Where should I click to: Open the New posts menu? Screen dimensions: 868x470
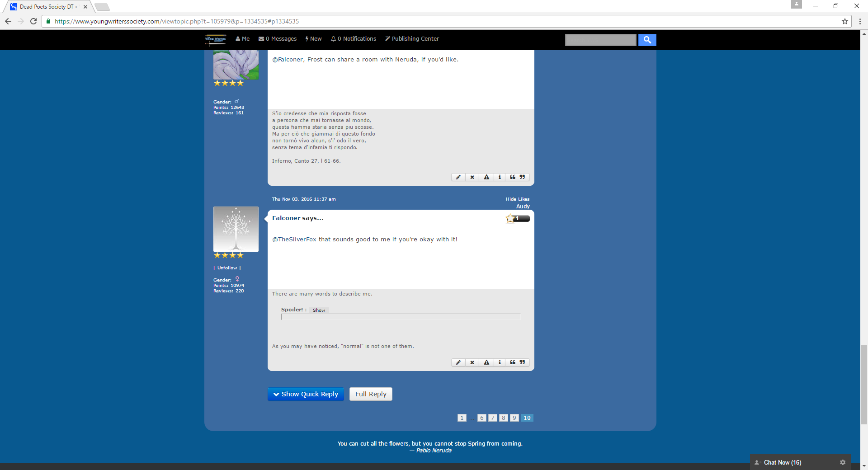(x=313, y=39)
